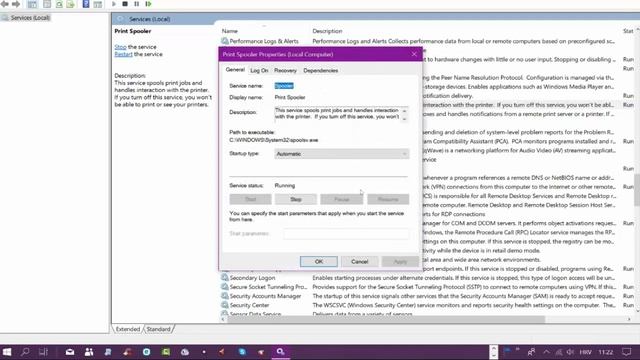Click the OK button
Viewport: 640px width, 360px height.
pos(319,261)
